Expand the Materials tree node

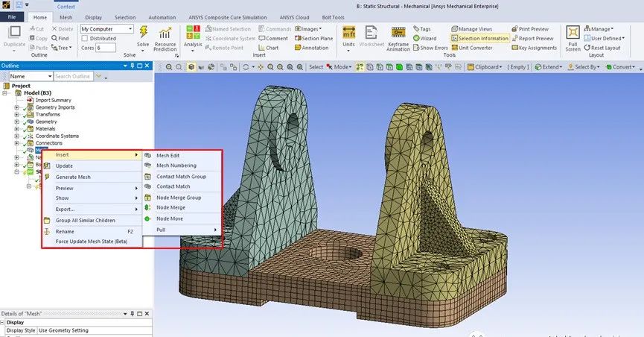pyautogui.click(x=17, y=129)
